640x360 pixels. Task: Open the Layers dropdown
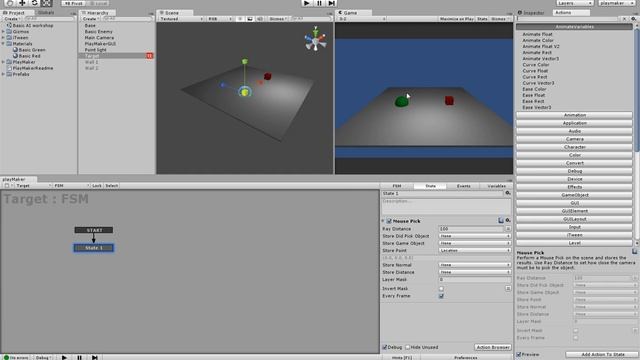click(575, 3)
